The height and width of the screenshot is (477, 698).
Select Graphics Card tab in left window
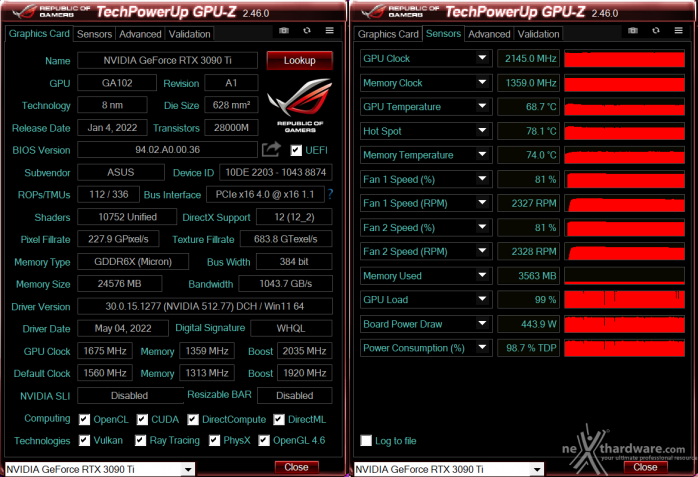[39, 34]
